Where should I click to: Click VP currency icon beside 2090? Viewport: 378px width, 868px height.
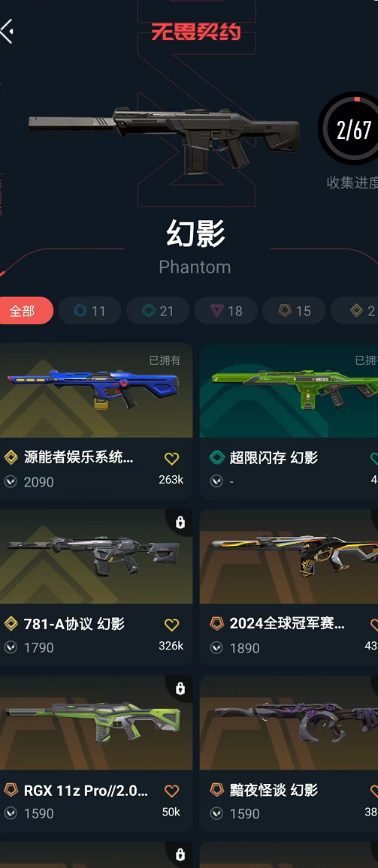click(x=11, y=481)
